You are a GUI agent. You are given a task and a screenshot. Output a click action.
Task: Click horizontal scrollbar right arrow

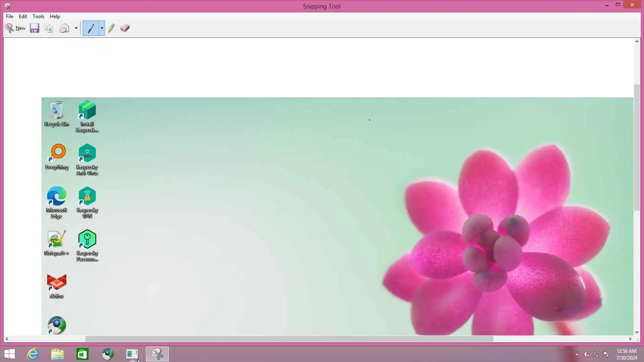(x=630, y=339)
